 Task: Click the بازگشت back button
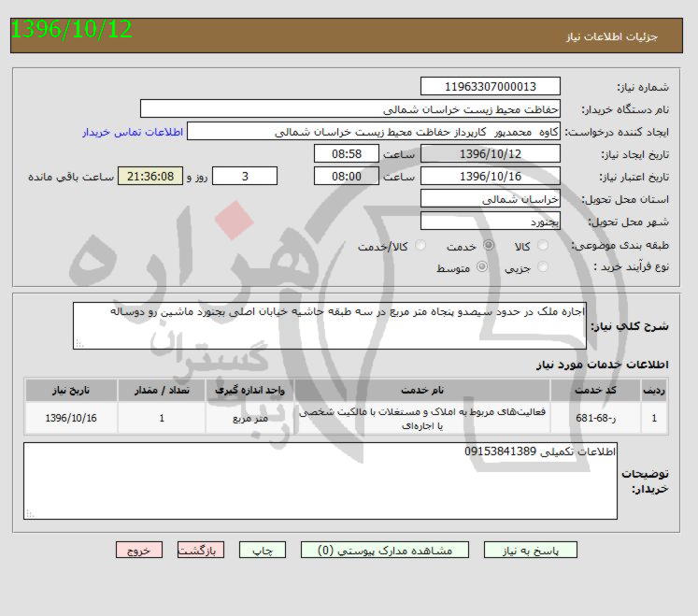point(200,550)
